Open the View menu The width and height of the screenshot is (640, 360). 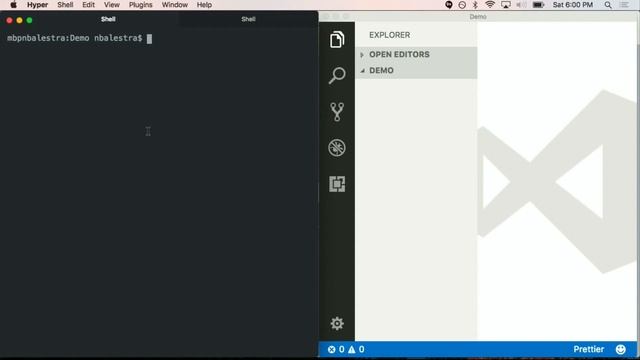point(111,5)
